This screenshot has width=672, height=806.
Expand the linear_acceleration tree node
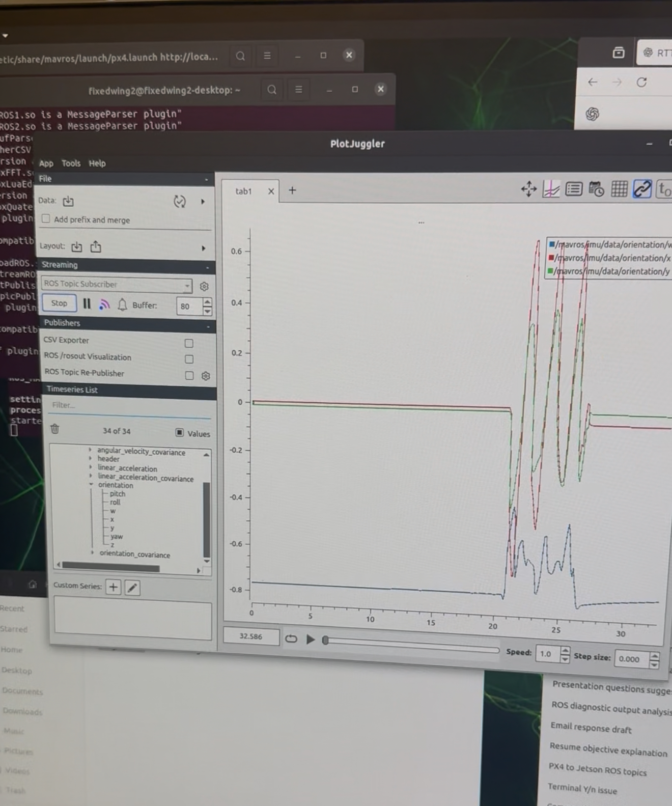tap(91, 467)
